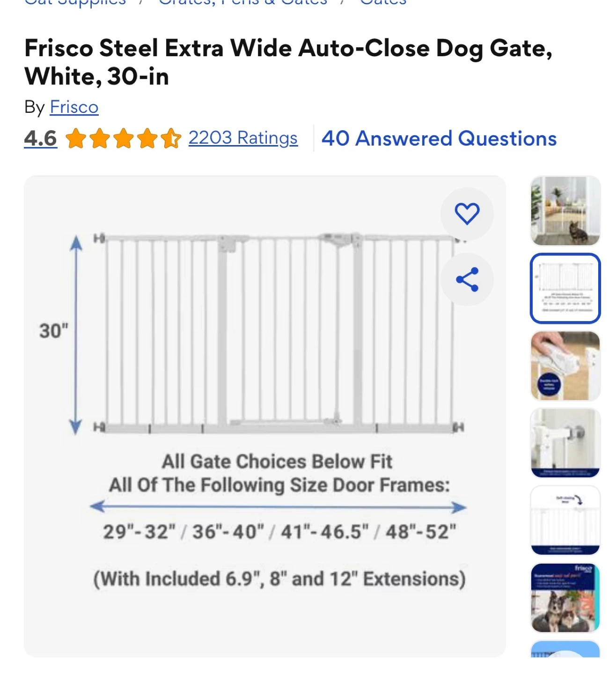Show the wall-mount closeup thumbnail
Image resolution: width=616 pixels, height=674 pixels.
click(x=565, y=443)
